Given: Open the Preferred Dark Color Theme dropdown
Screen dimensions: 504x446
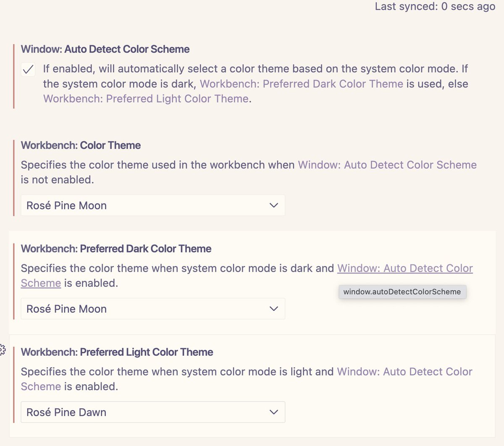Looking at the screenshot, I should [x=153, y=309].
